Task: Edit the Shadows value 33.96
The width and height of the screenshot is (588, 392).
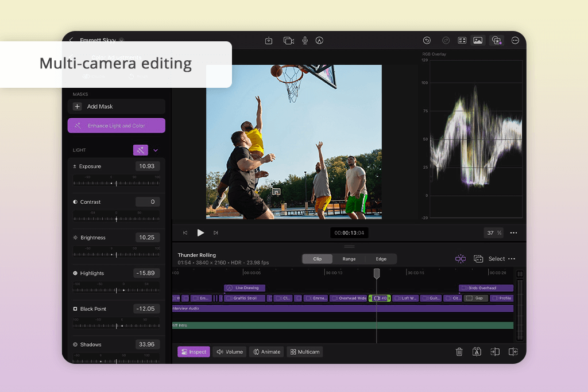Action: [147, 344]
